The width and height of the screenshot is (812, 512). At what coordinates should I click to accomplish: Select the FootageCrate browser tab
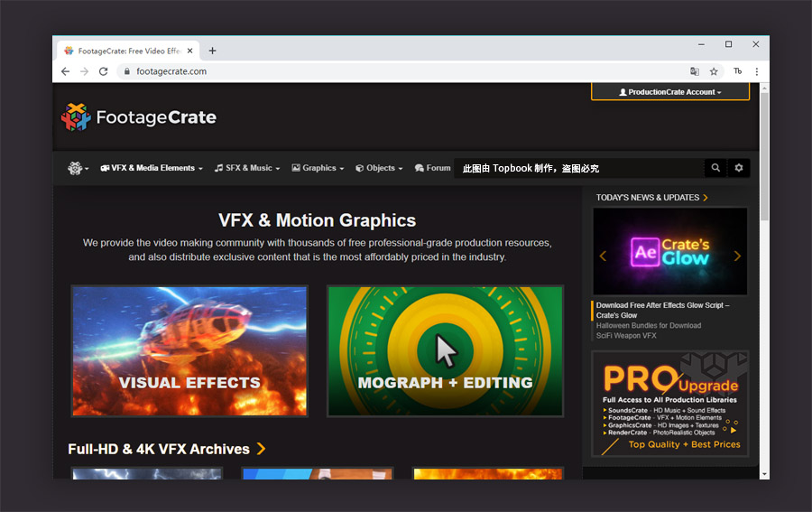point(128,51)
